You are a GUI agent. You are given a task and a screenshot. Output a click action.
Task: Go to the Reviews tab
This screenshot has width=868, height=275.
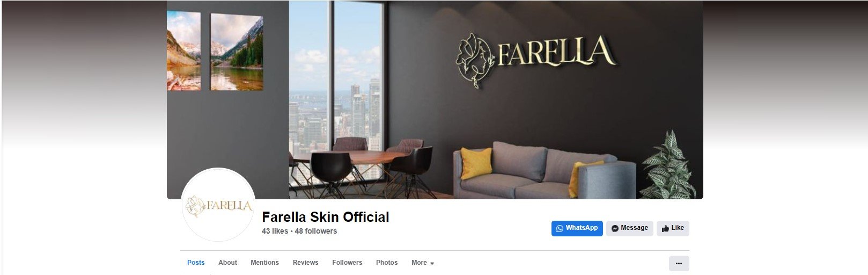coord(305,263)
